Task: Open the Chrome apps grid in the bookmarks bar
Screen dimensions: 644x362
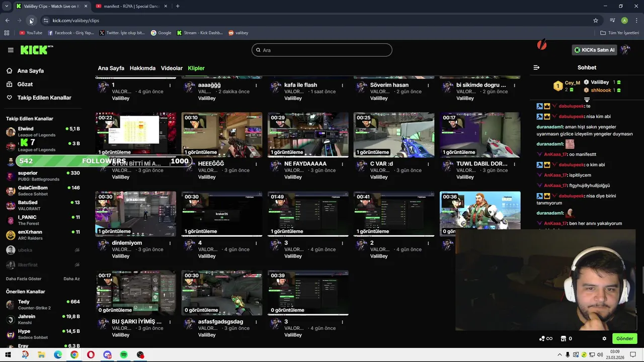Action: click(x=7, y=33)
